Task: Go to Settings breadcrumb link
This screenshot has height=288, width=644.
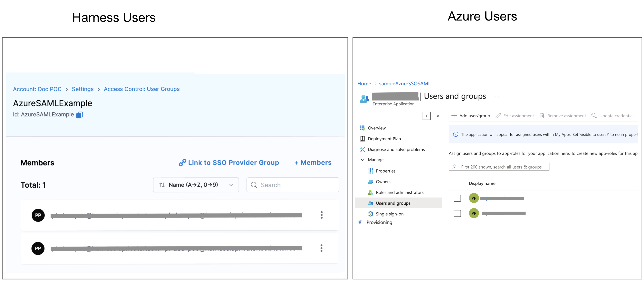Action: point(83,89)
